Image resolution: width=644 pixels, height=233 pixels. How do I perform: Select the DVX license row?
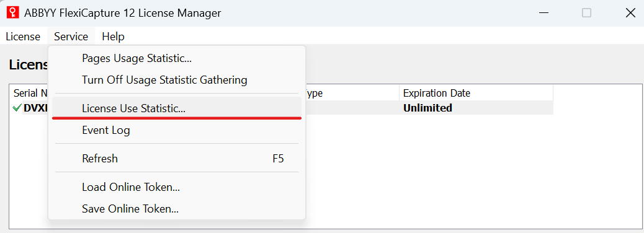click(282, 108)
